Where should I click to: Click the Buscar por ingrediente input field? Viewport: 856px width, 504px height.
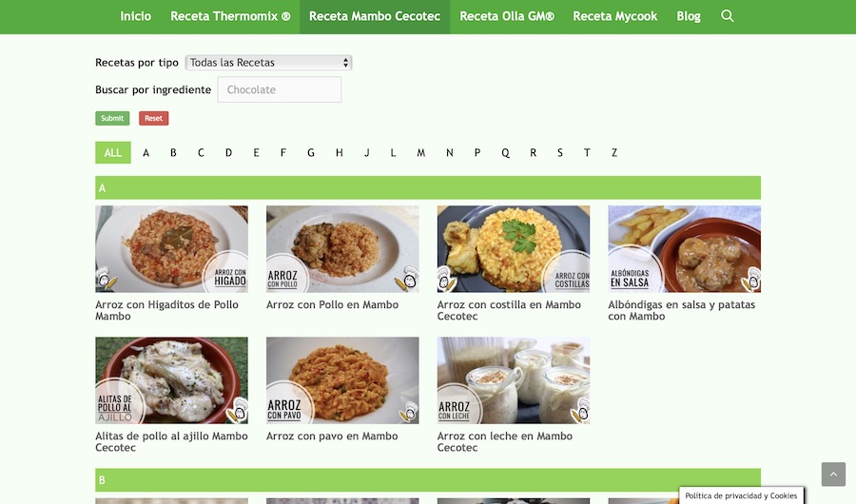click(280, 89)
